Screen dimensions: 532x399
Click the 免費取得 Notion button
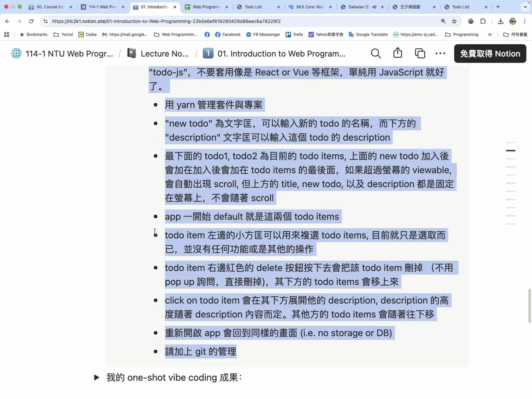click(x=490, y=54)
